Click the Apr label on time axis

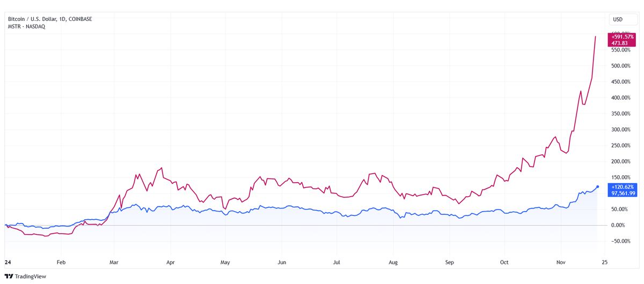point(171,263)
